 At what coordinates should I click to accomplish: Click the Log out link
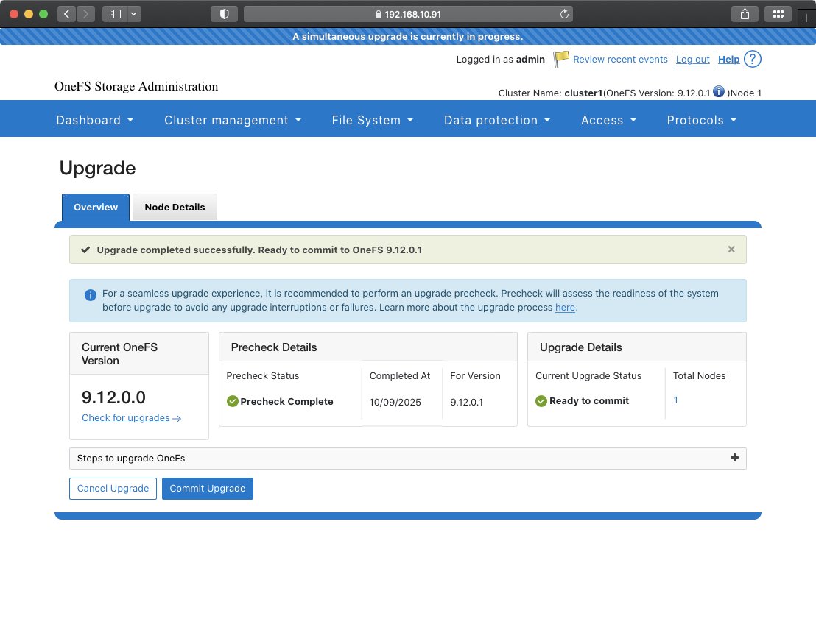pos(692,59)
